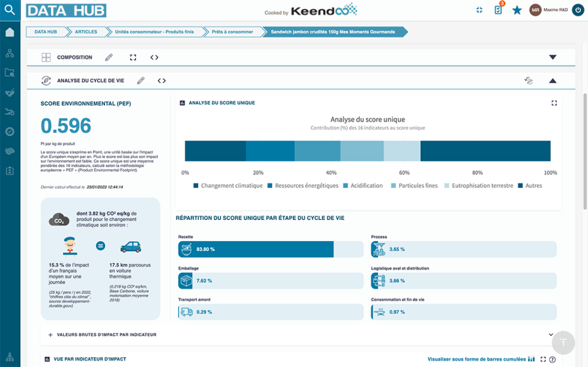Exit full screen with the shrink arrows icon
The image size is (588, 367).
(x=479, y=10)
